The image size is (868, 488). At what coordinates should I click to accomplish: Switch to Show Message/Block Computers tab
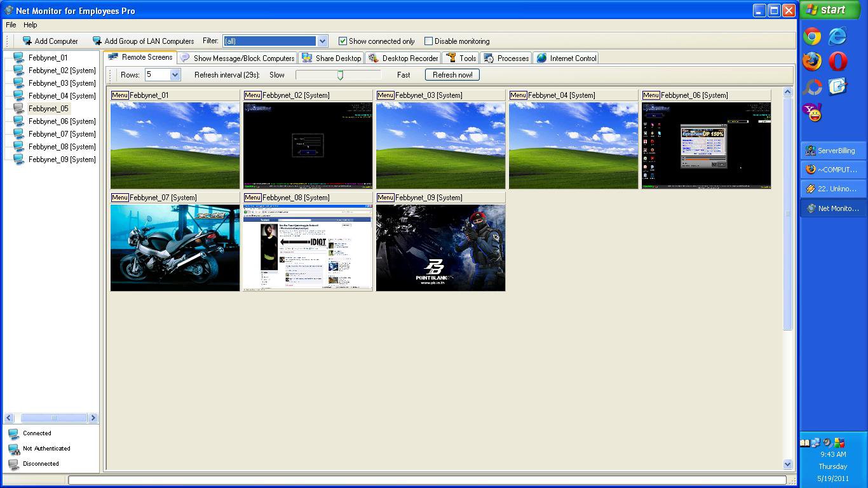coord(238,58)
